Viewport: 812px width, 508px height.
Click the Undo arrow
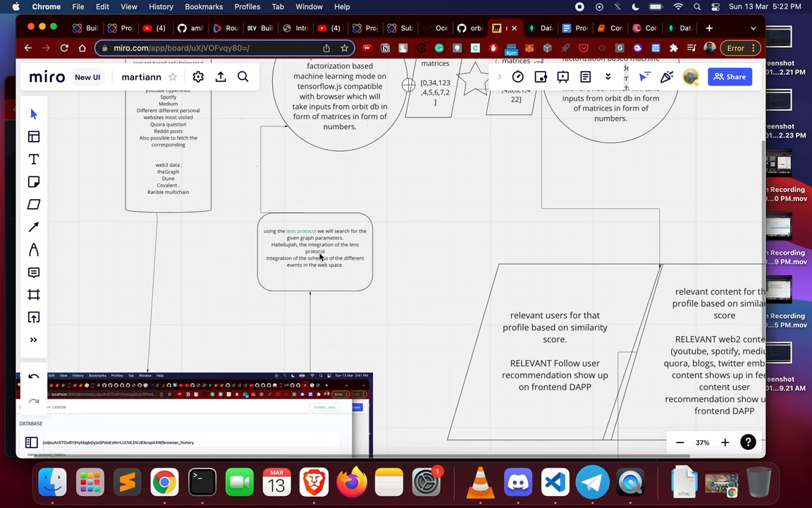34,377
